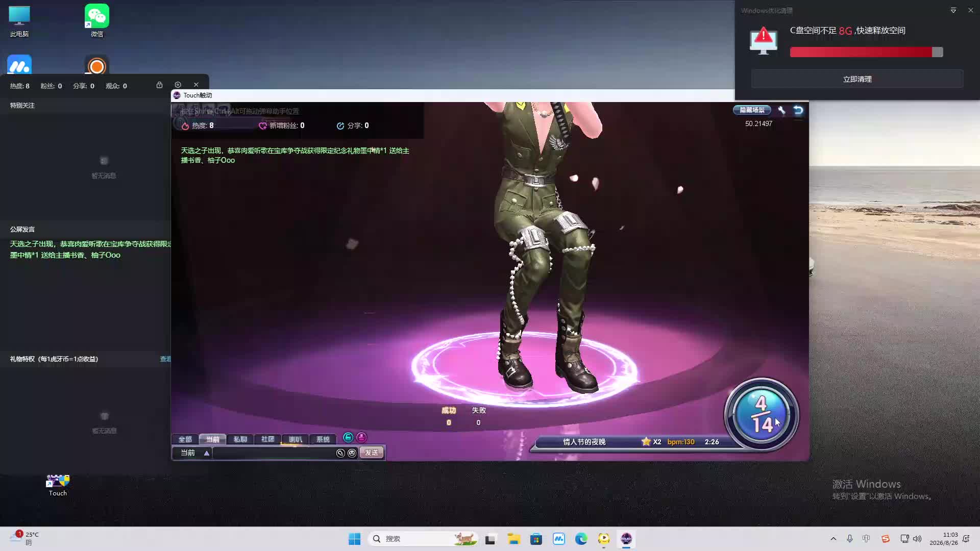Click the eraser icon in chat input
This screenshot has width=980, height=551.
[340, 453]
